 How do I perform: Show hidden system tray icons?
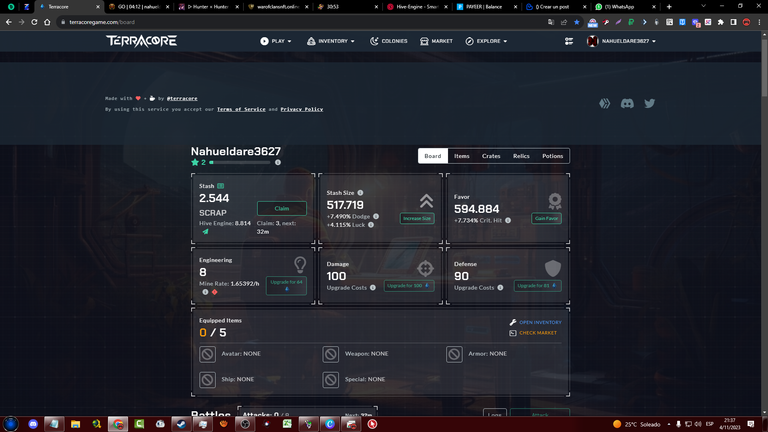coord(669,424)
